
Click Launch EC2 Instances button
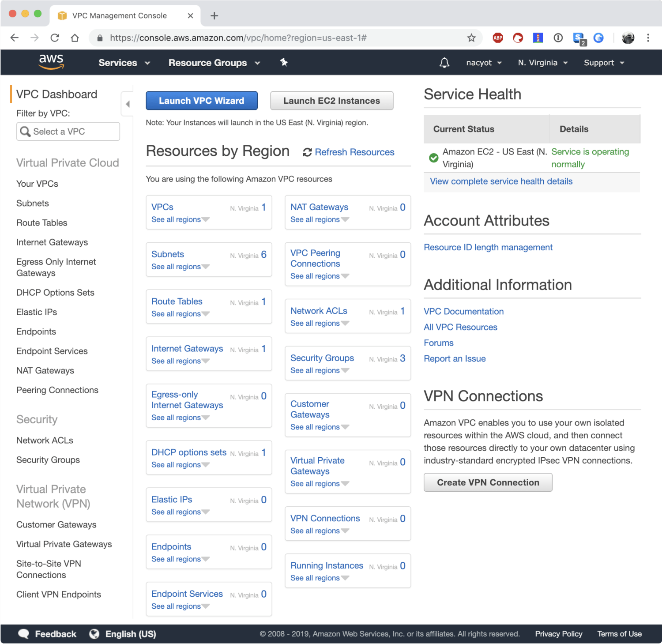click(x=331, y=101)
